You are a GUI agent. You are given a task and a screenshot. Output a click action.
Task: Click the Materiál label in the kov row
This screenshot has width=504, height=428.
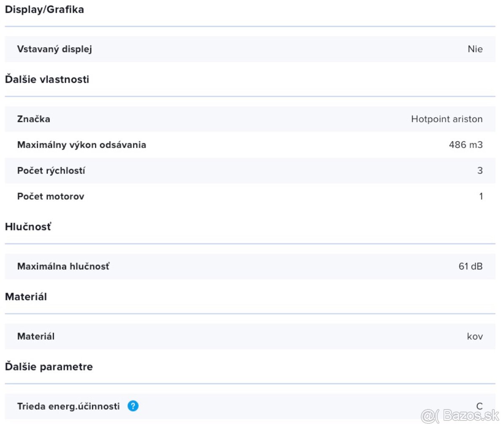point(36,336)
